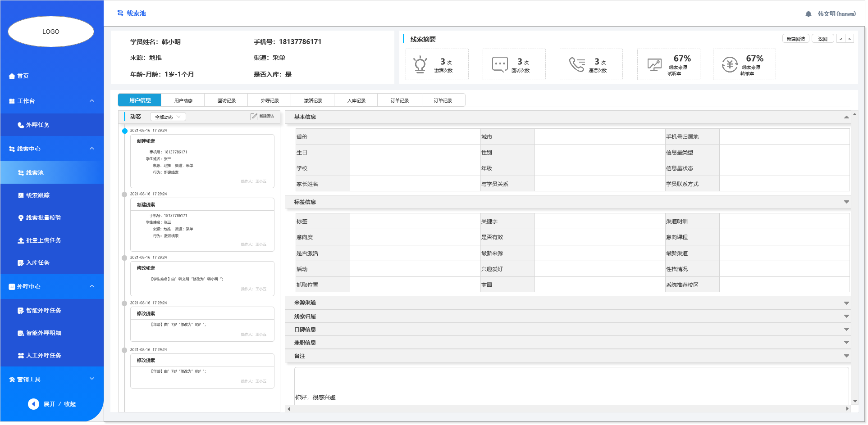The image size is (868, 425).
Task: Open 智能外呼任务 in the sidebar
Action: [x=52, y=311]
